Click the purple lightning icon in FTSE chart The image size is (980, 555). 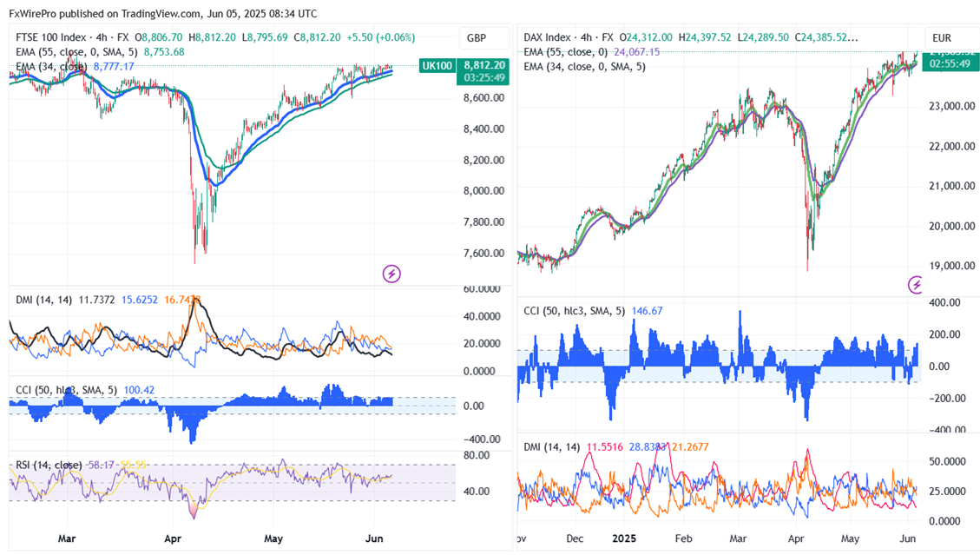click(x=391, y=274)
